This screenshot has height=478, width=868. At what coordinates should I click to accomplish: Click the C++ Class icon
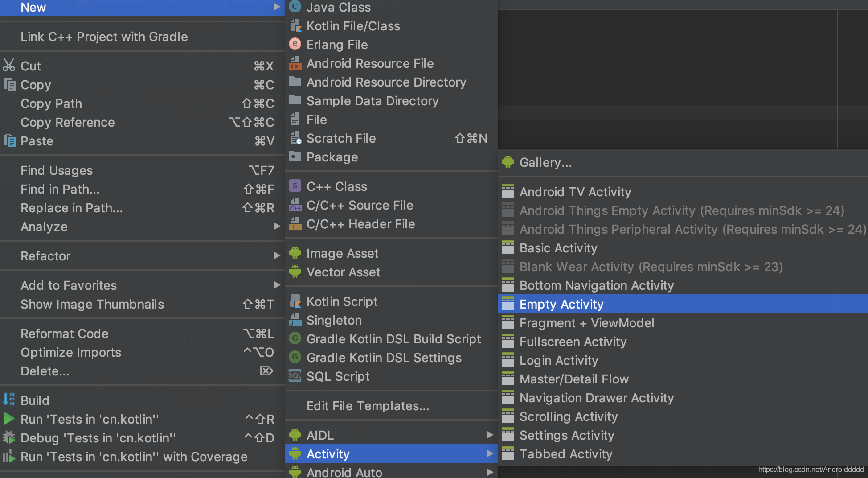click(295, 186)
